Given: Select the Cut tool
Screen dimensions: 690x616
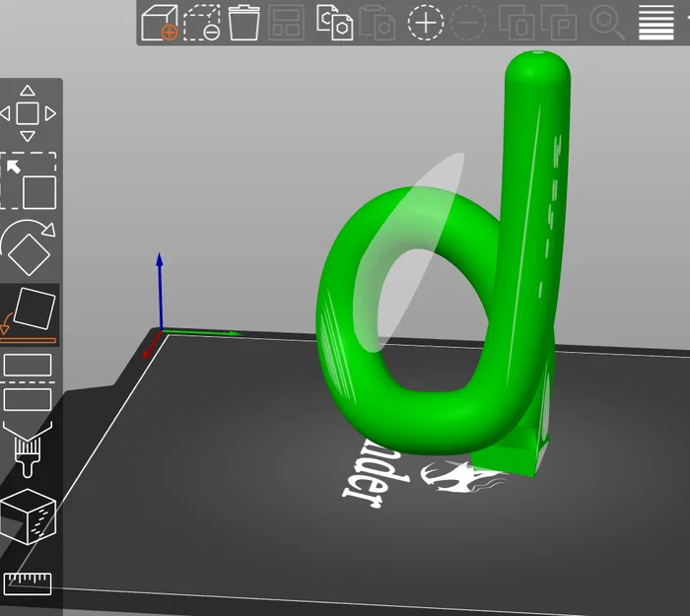Looking at the screenshot, I should [x=28, y=382].
